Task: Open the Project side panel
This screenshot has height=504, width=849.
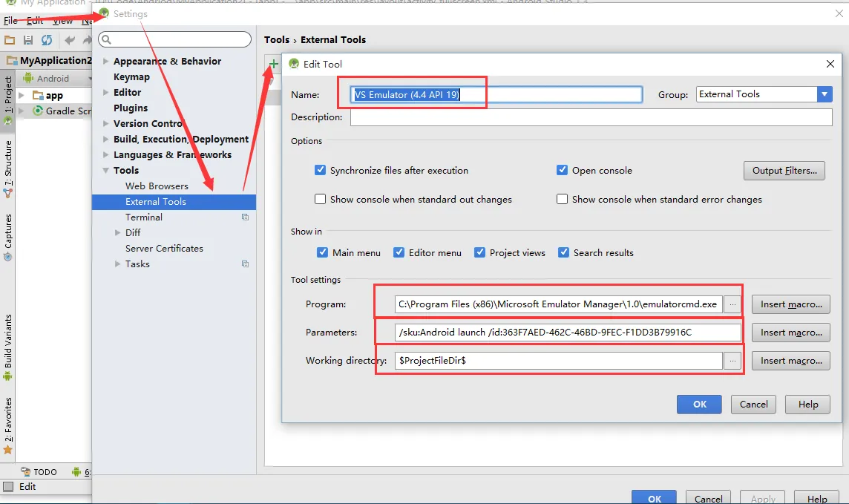Action: (8, 99)
